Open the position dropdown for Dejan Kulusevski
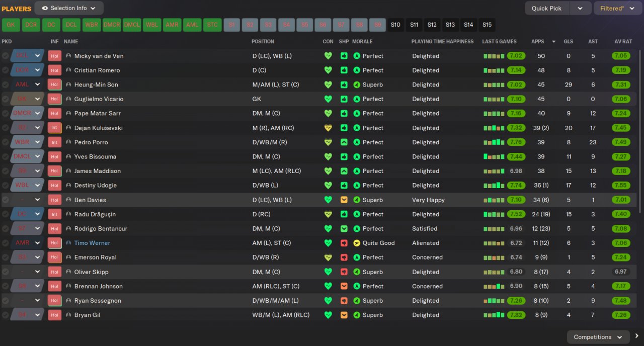644x346 pixels. (37, 128)
